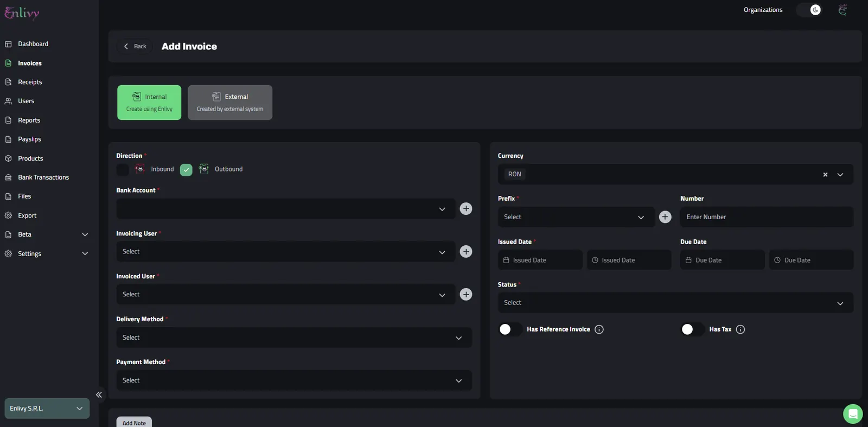Image resolution: width=868 pixels, height=427 pixels.
Task: Open the Payslips menu item
Action: [29, 139]
